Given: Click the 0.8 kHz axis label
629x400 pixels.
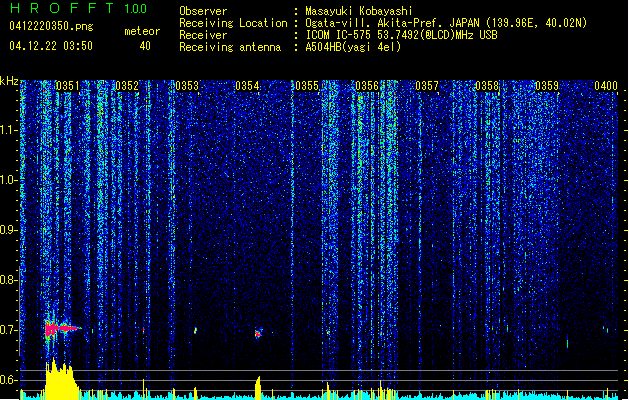Looking at the screenshot, I should (x=8, y=280).
